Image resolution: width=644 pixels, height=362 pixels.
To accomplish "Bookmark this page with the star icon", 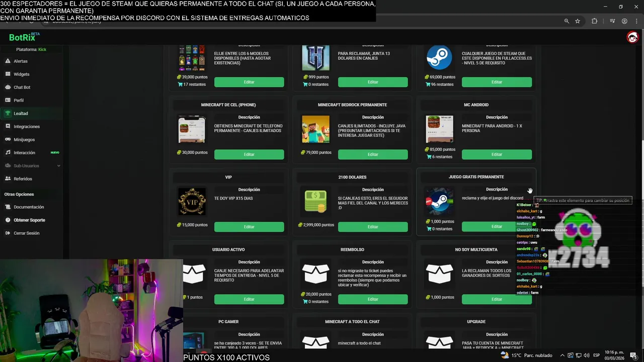I will pos(578,21).
